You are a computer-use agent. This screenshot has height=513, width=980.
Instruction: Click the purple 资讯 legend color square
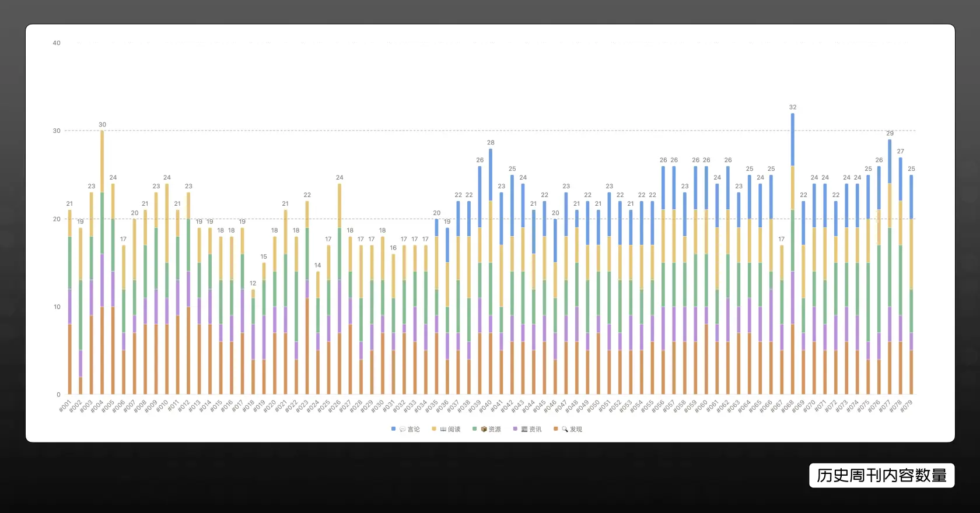515,429
